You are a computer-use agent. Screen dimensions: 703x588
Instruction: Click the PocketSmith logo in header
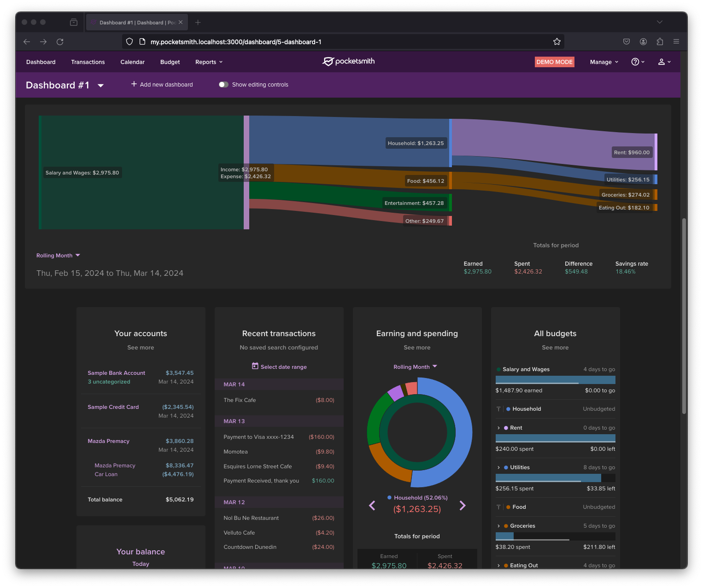click(x=348, y=61)
